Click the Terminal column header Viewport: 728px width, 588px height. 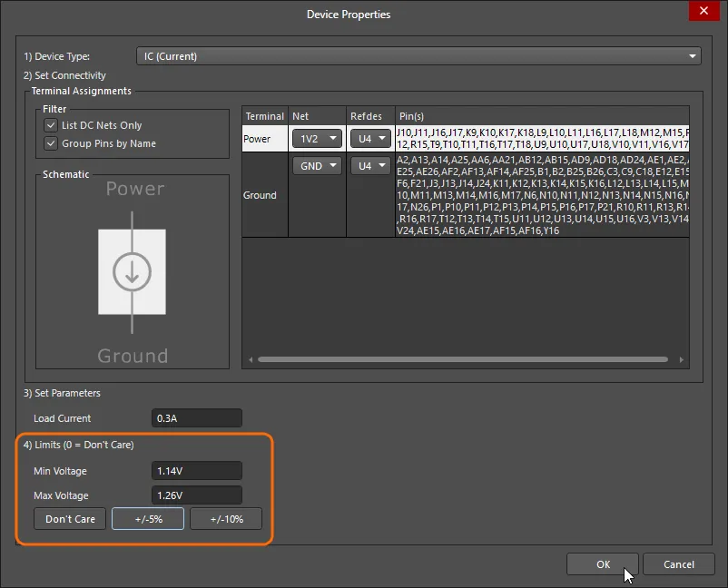265,116
